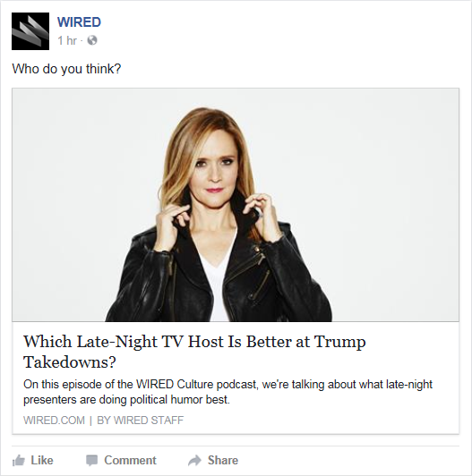
Task: Click the speech bubble Comment icon
Action: point(91,461)
